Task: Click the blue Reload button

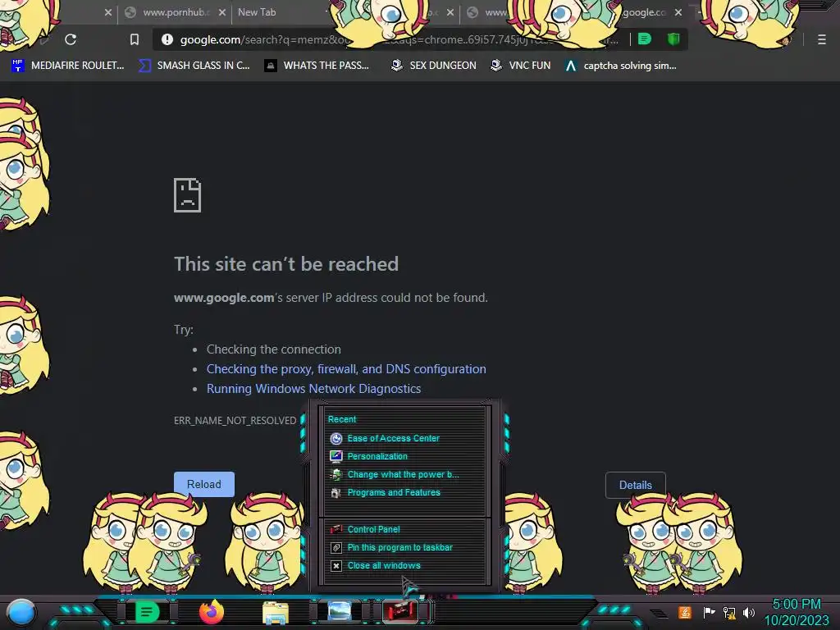Action: [204, 484]
